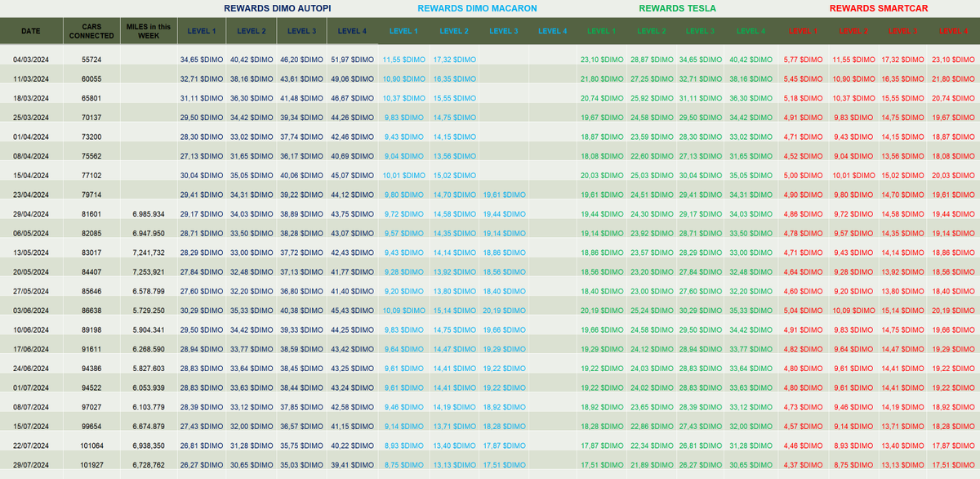Click the Autopi LEVEL 1 column header
This screenshot has width=980, height=479.
(x=202, y=31)
